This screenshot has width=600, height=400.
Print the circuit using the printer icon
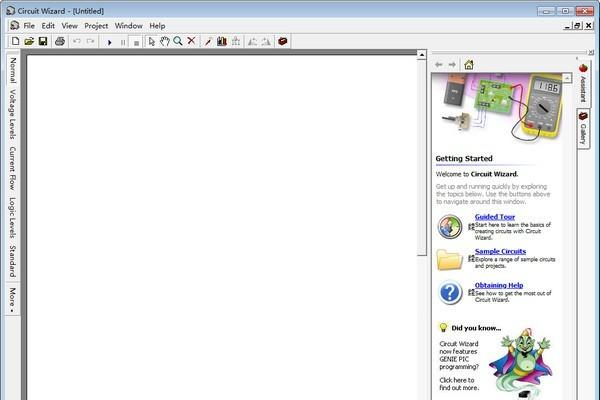point(60,41)
